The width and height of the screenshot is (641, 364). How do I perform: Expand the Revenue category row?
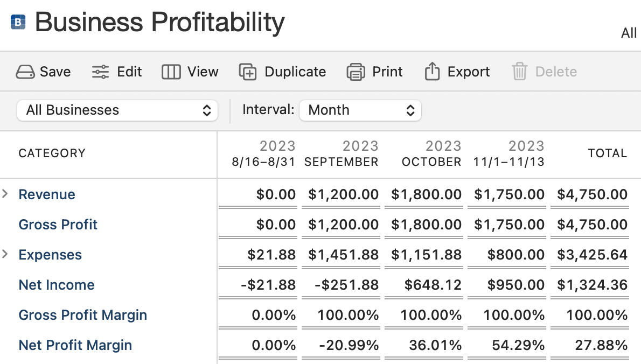[5, 194]
